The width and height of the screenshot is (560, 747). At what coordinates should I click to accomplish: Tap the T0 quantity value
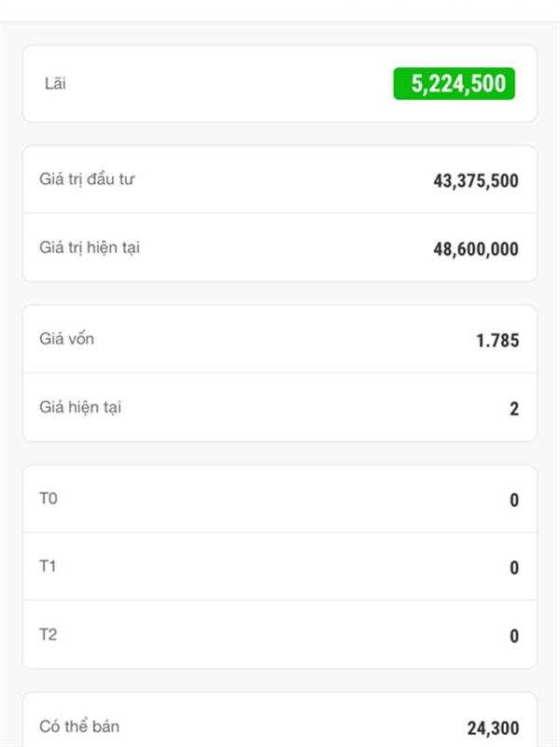coord(514,500)
